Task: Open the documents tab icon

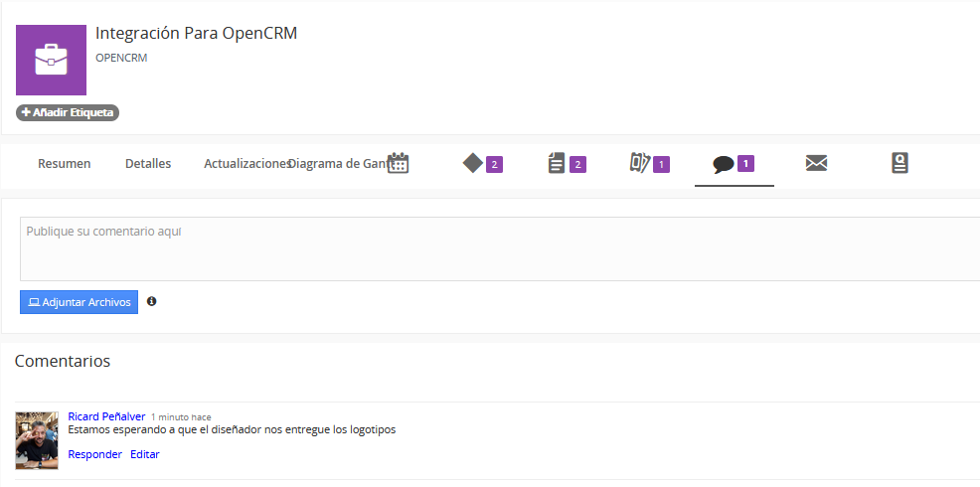Action: tap(557, 163)
